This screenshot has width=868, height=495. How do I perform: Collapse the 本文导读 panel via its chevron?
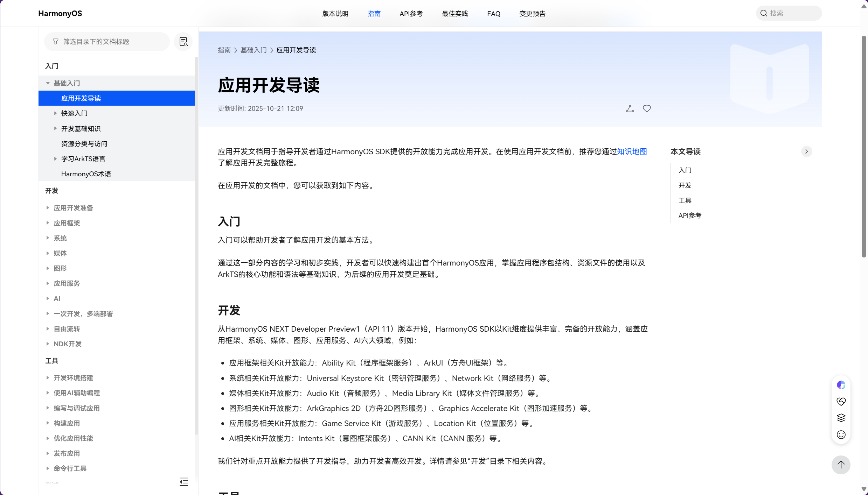point(806,151)
